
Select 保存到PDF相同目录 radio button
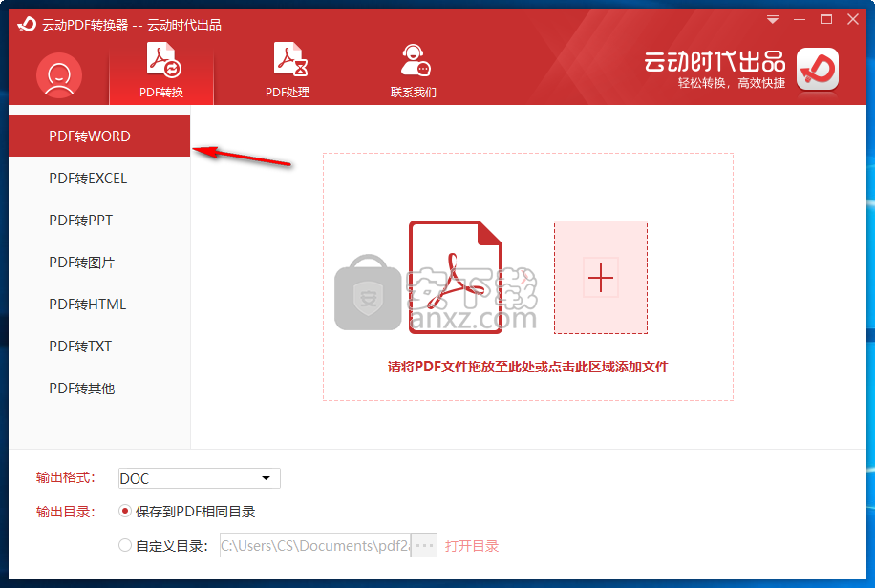(x=124, y=512)
